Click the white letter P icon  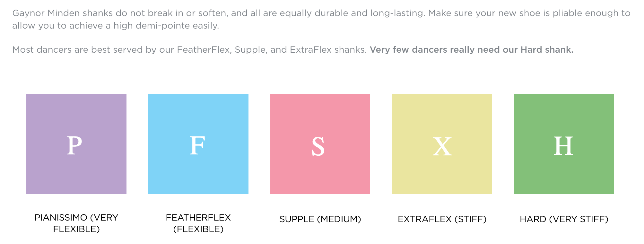tap(74, 146)
